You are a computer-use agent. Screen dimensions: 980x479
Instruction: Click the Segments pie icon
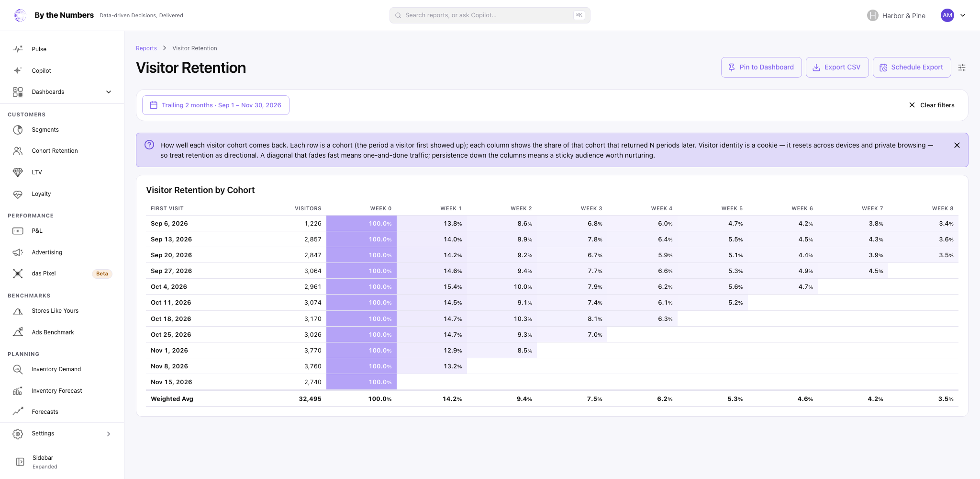click(x=18, y=130)
